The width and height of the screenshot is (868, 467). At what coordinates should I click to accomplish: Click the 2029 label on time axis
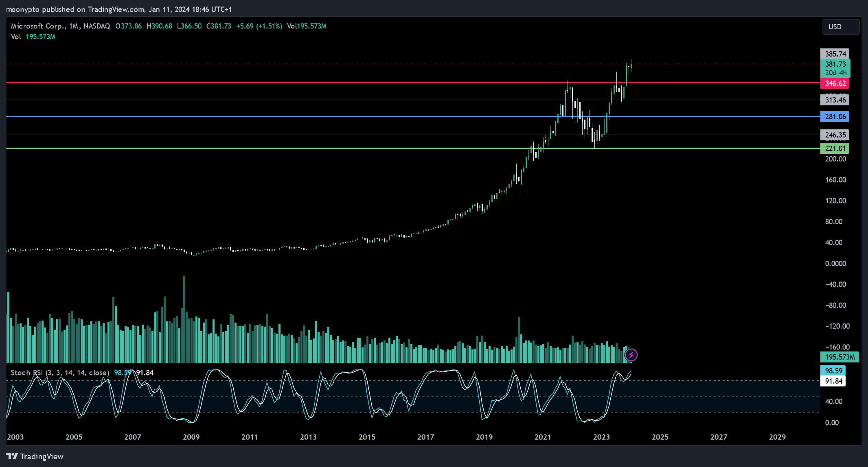click(777, 437)
